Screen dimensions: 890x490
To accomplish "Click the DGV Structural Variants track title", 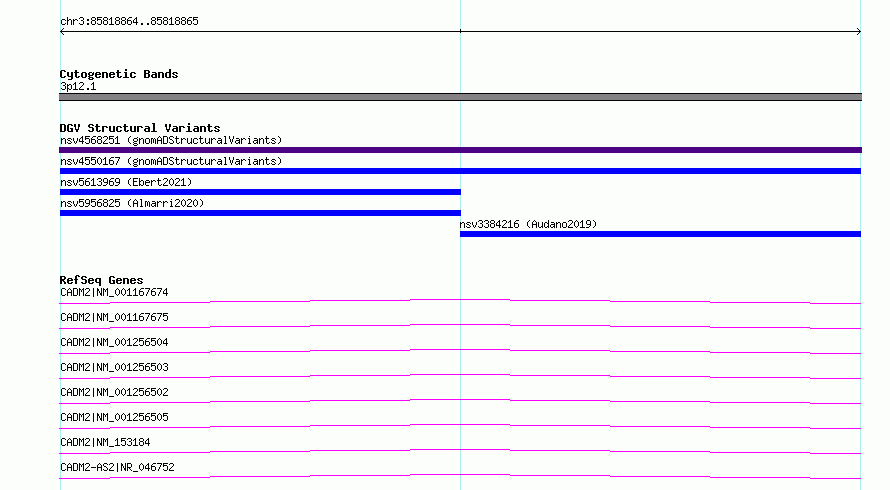I will [140, 128].
